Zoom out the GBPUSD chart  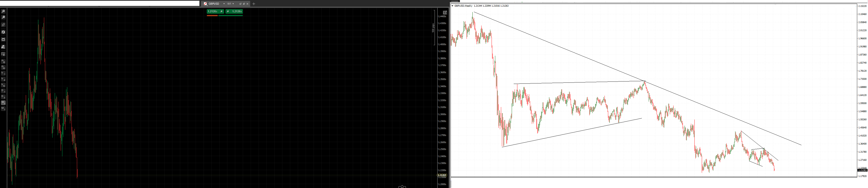(3, 17)
